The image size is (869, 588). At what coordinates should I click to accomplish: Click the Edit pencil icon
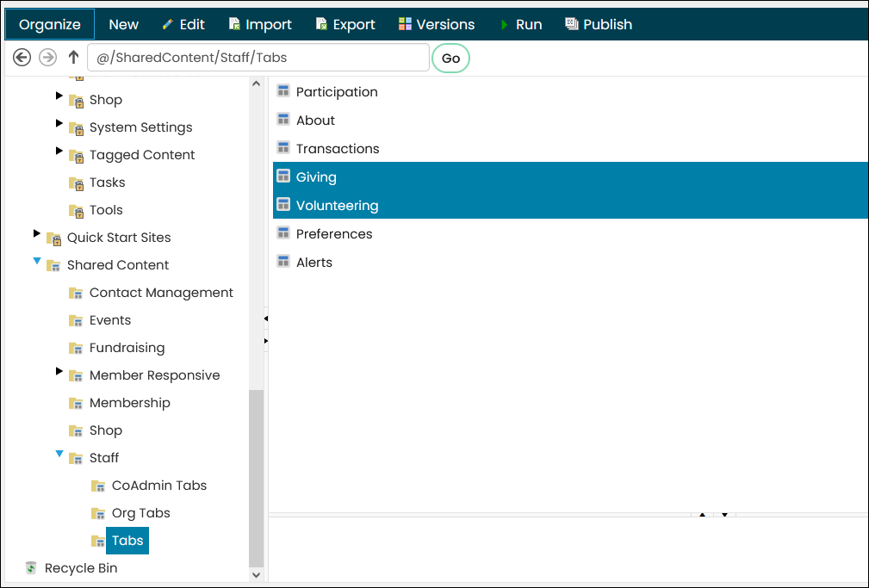tap(167, 24)
